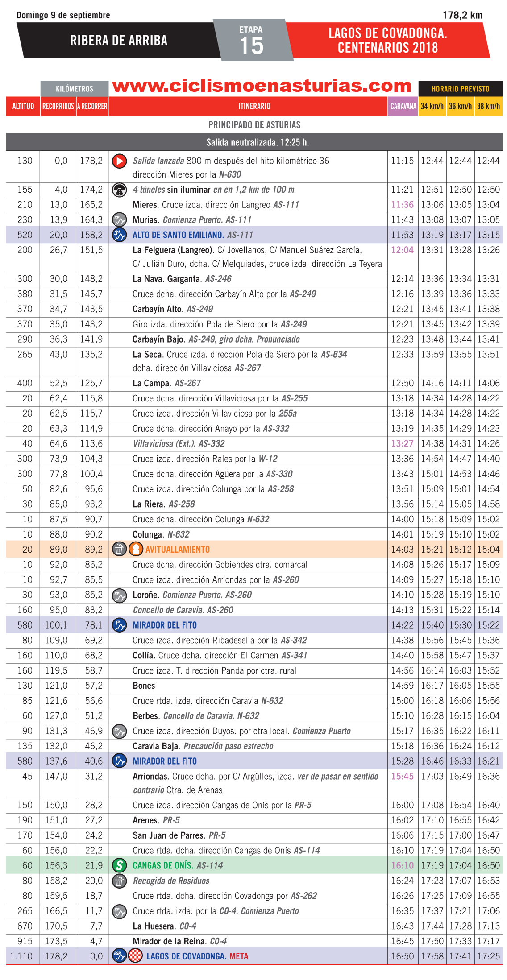Click the pink 11:36 caravana time at Mieres
Image resolution: width=507 pixels, height=980 pixels.
click(x=402, y=205)
